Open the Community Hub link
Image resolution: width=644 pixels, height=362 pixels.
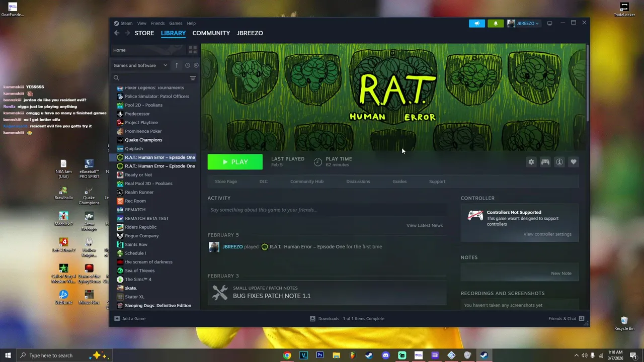(307, 182)
